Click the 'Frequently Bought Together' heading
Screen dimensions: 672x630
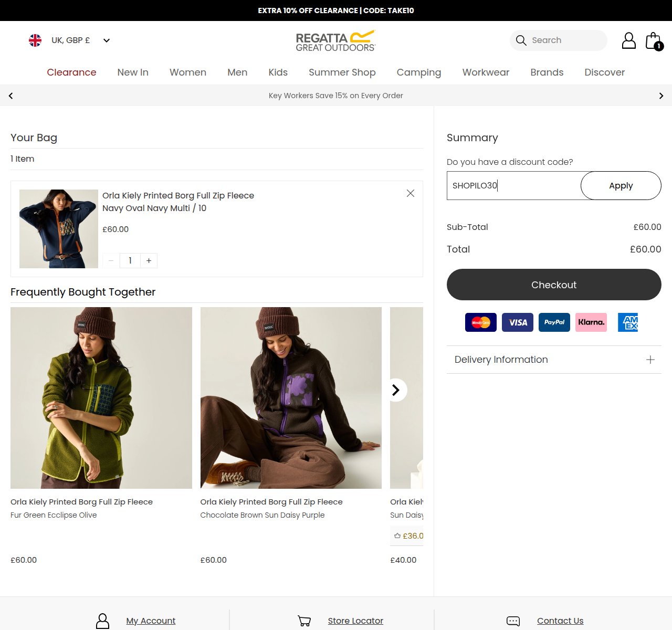[x=83, y=292]
